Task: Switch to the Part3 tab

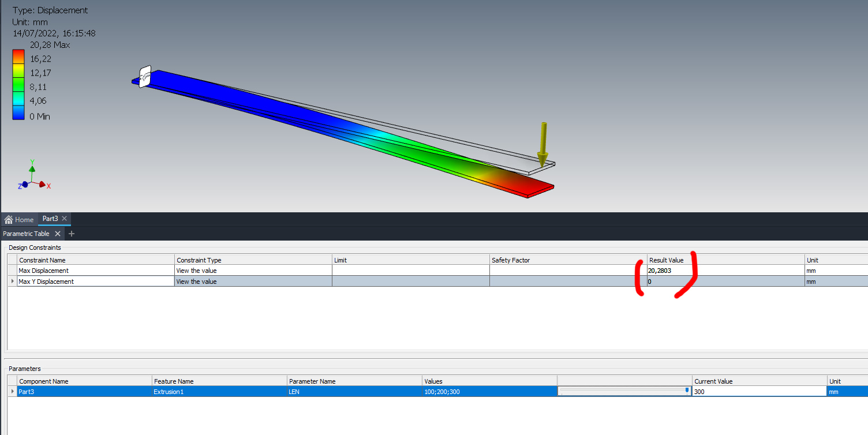Action: click(x=51, y=218)
